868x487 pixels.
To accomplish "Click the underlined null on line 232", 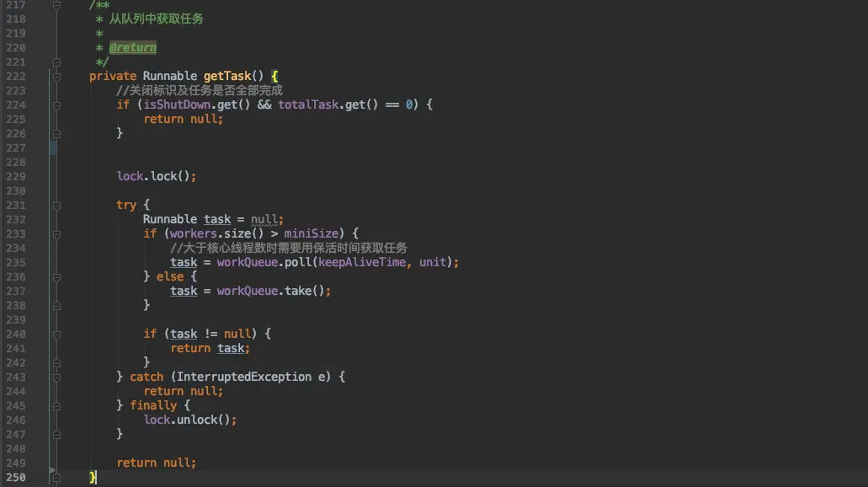I will pyautogui.click(x=264, y=219).
